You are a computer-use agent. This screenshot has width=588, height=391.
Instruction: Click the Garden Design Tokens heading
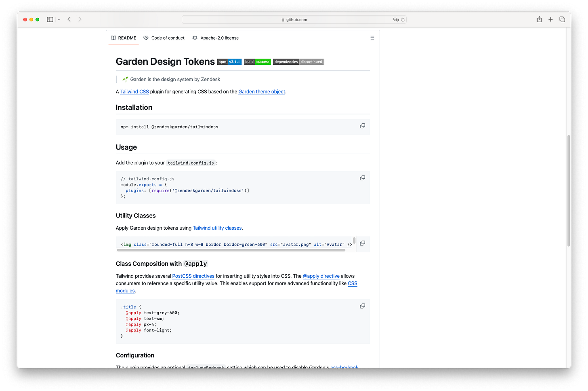click(x=165, y=61)
